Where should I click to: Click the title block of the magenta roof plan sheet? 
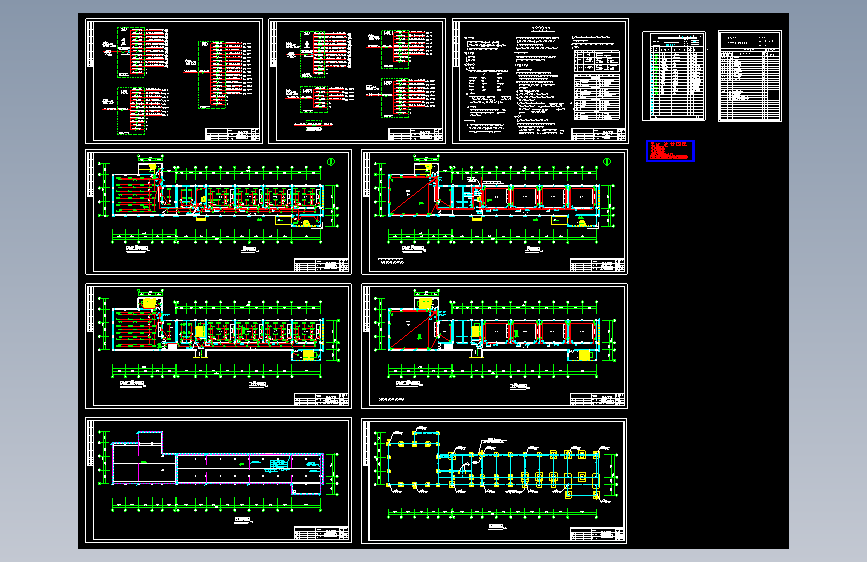point(321,533)
